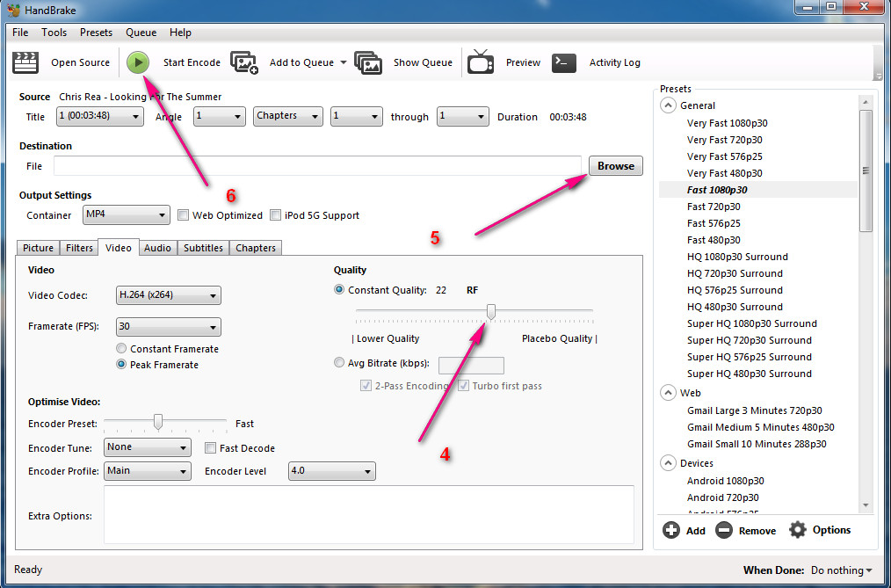
Task: Click the Show Queue label
Action: [x=423, y=62]
